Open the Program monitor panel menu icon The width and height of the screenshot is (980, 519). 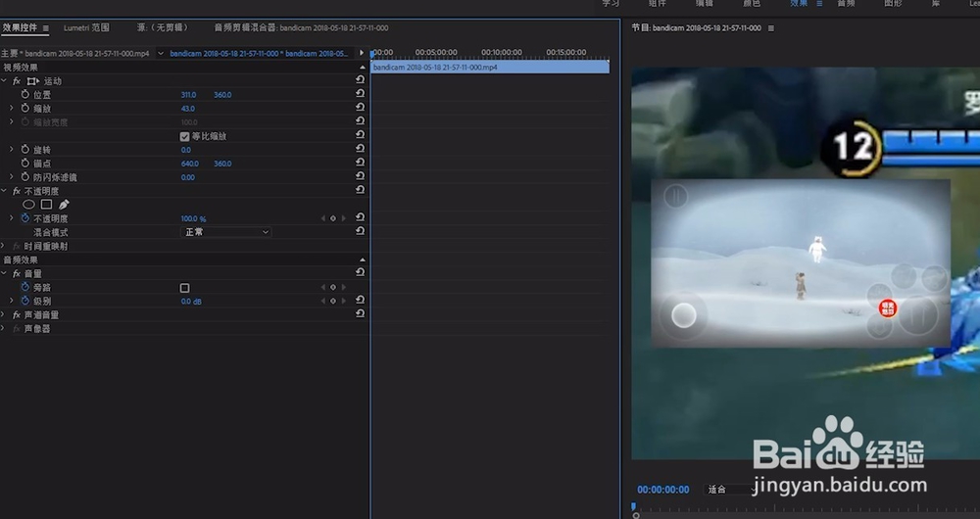point(770,28)
